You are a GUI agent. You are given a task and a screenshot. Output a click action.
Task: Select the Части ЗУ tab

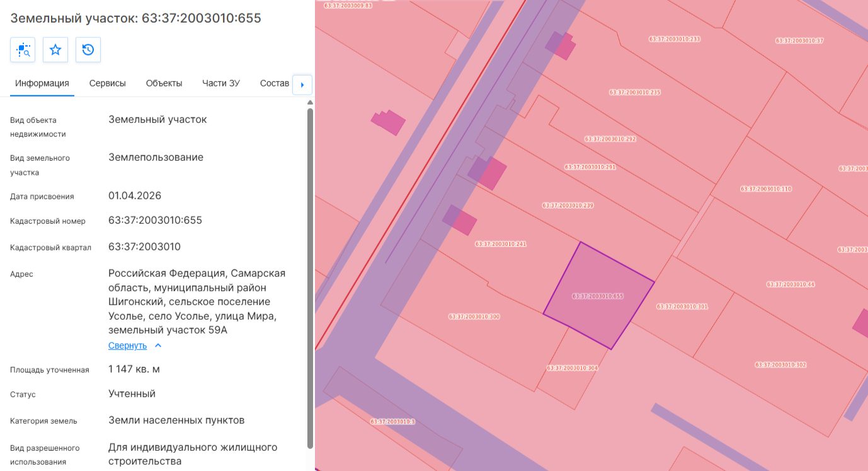click(221, 83)
